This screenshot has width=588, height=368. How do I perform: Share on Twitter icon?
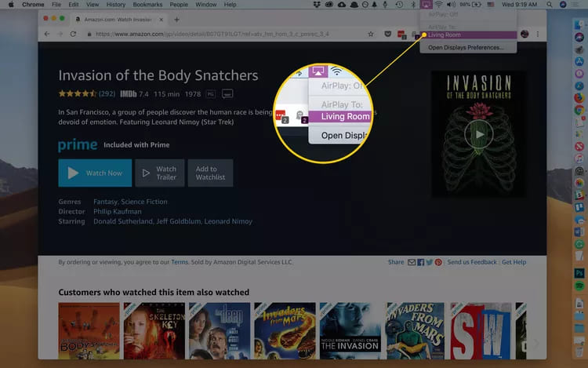pyautogui.click(x=430, y=262)
